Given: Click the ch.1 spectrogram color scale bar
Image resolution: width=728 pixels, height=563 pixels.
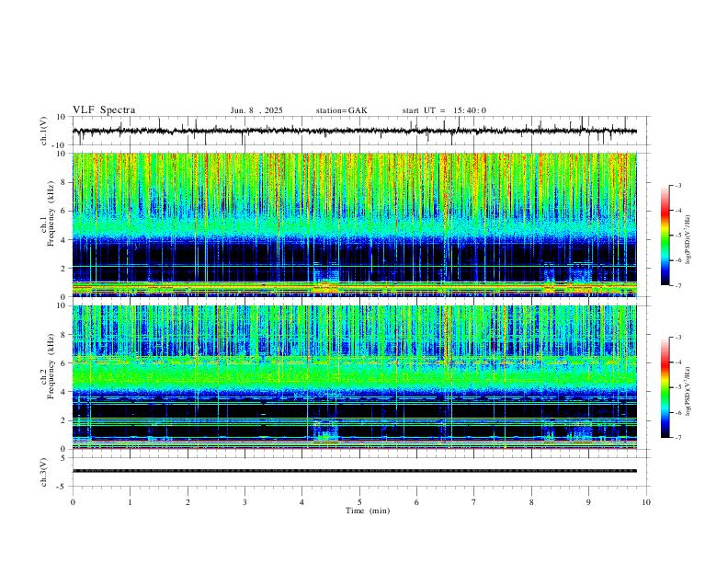Looking at the screenshot, I should 665,236.
